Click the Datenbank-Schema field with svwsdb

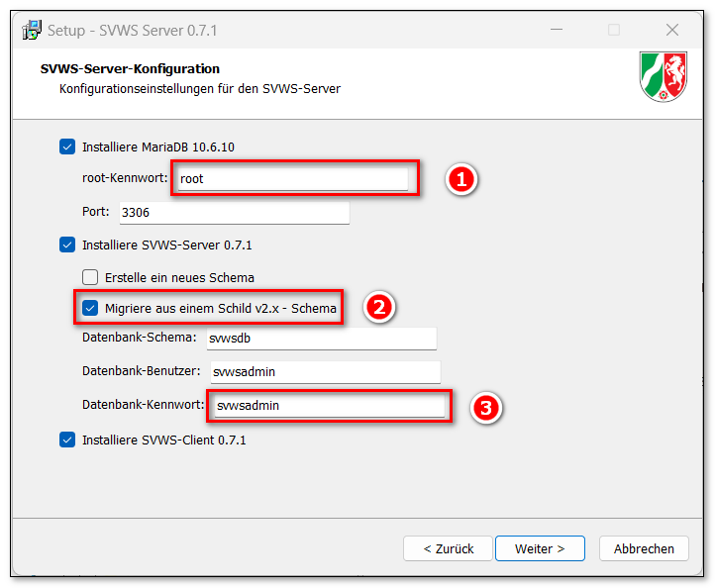(x=322, y=339)
